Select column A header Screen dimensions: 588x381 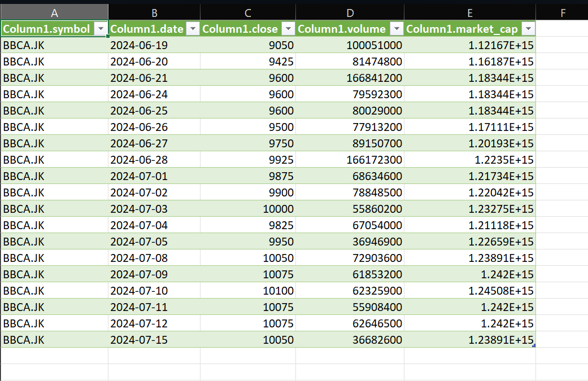click(x=54, y=12)
